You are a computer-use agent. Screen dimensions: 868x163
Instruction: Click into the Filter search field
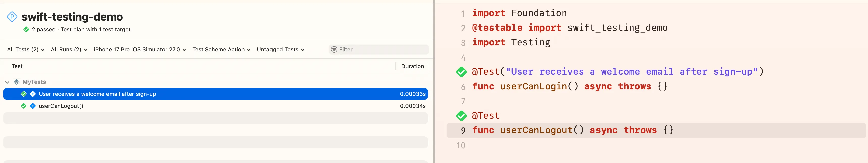coord(379,49)
